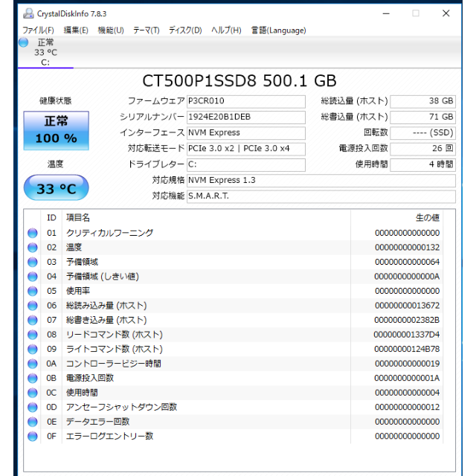The image size is (476, 476).
Task: Click status icon for 総書き込み量 (ホスト) row
Action: pyautogui.click(x=33, y=320)
